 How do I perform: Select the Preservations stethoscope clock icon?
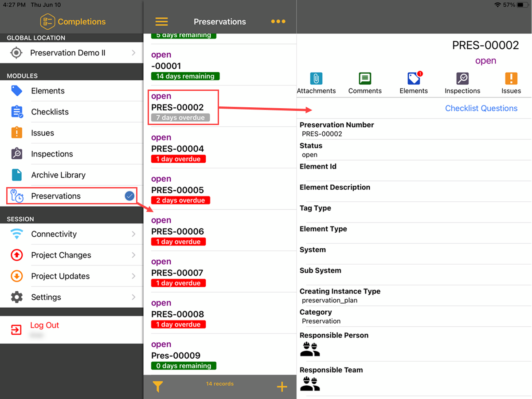coord(17,196)
